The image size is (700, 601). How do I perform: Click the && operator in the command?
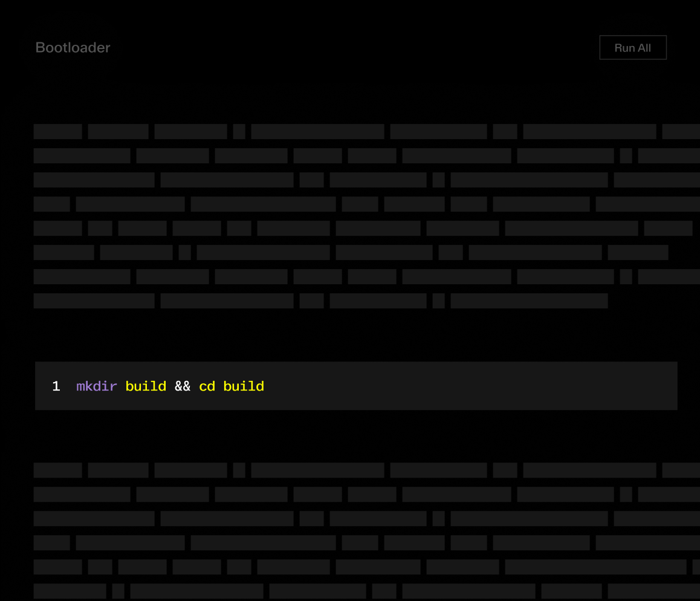pyautogui.click(x=183, y=386)
